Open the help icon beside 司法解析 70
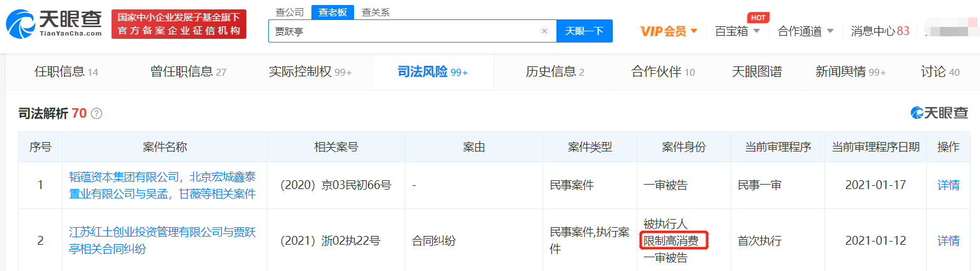Viewport: 980px width, 271px height. pos(96,114)
